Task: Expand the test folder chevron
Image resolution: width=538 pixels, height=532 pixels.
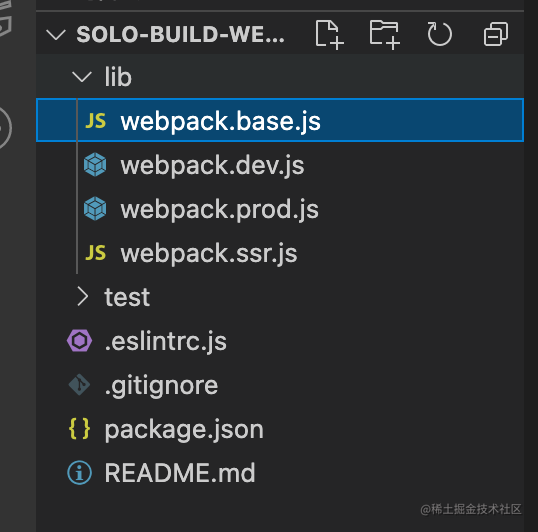Action: 83,296
